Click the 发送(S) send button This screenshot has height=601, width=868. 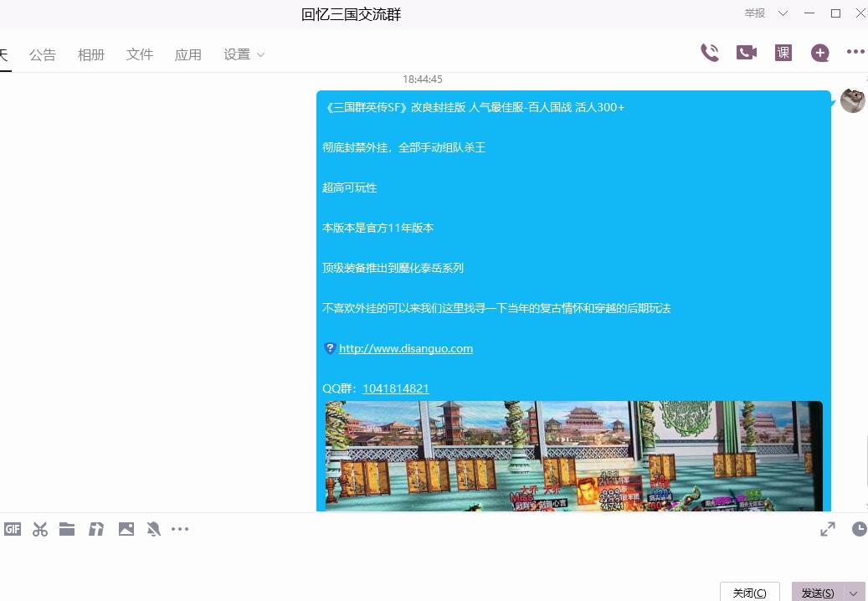[x=818, y=592]
